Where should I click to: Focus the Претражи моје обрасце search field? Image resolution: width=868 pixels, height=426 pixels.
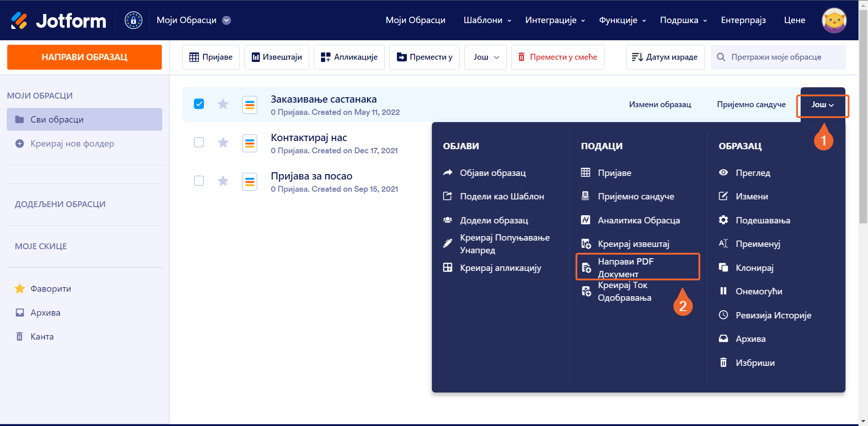coord(778,57)
